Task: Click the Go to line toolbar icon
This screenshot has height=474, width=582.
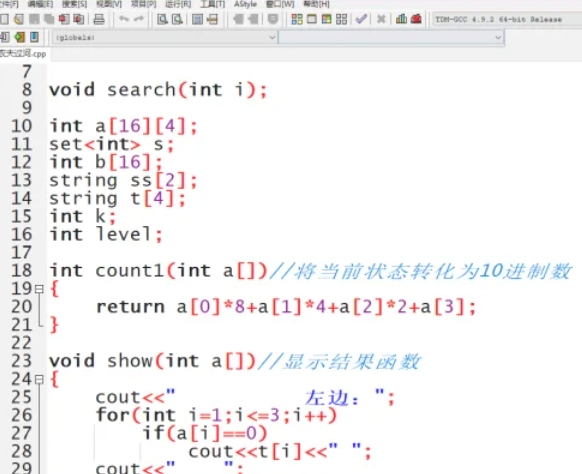Action: click(x=212, y=19)
